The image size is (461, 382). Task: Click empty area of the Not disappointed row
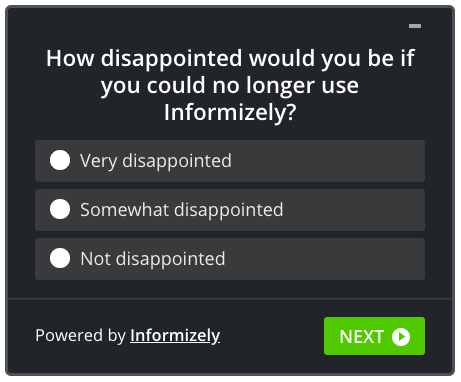tap(325, 259)
